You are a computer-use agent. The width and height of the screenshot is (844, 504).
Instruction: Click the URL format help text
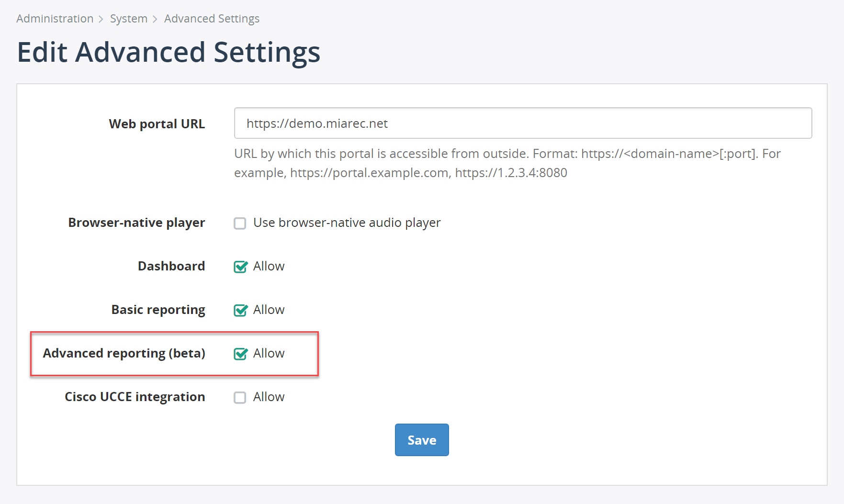coord(507,163)
